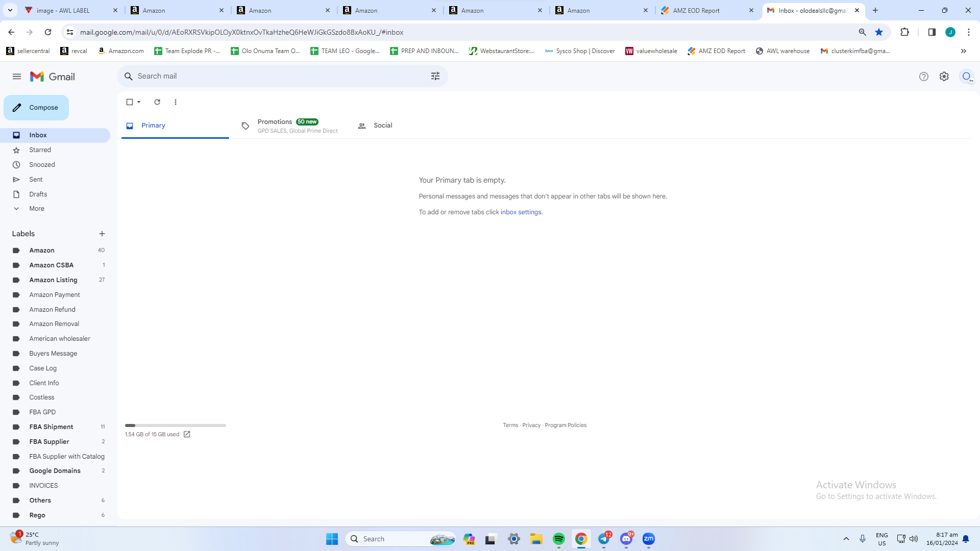Viewport: 980px width, 551px height.
Task: Open Program Policies link
Action: pos(566,425)
